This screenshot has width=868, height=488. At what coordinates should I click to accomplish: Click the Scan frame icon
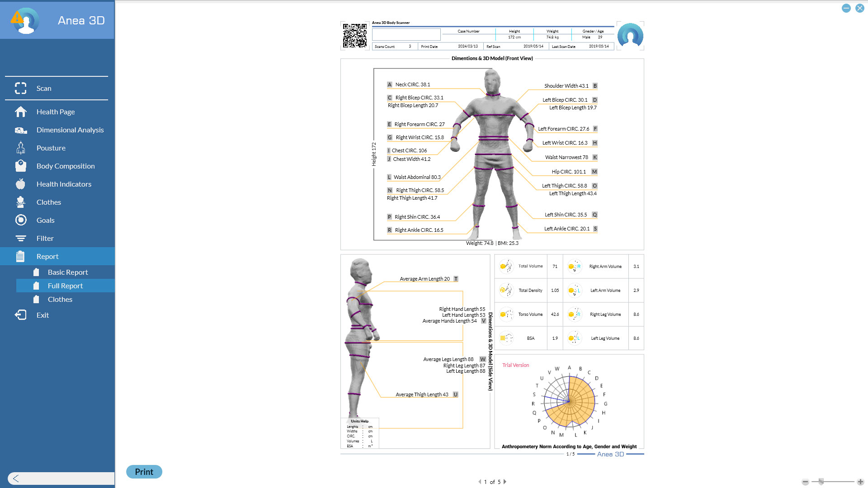point(20,88)
